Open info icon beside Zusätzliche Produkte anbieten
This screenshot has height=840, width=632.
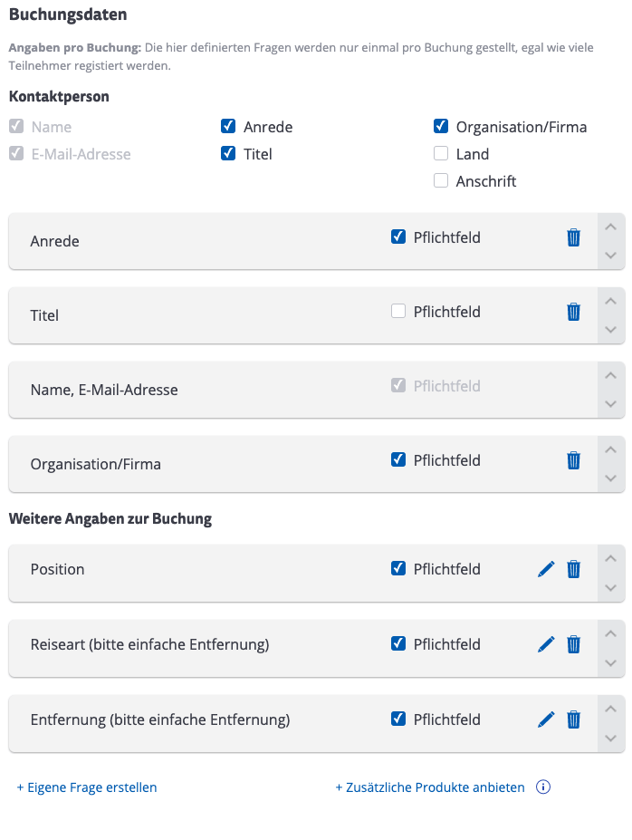[x=543, y=787]
